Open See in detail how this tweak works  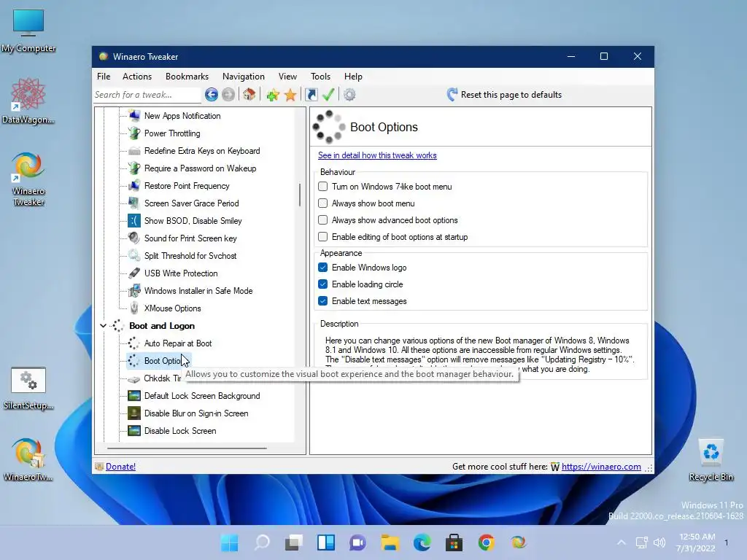(x=377, y=155)
